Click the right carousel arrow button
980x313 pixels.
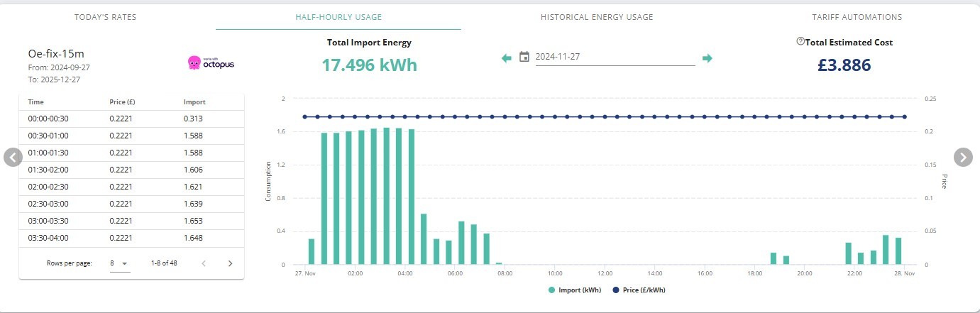coord(963,157)
